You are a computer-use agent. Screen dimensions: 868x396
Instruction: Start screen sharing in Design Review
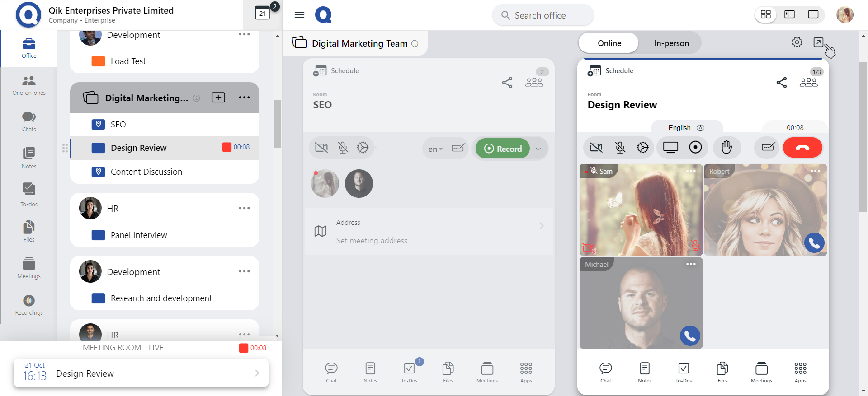(x=670, y=148)
